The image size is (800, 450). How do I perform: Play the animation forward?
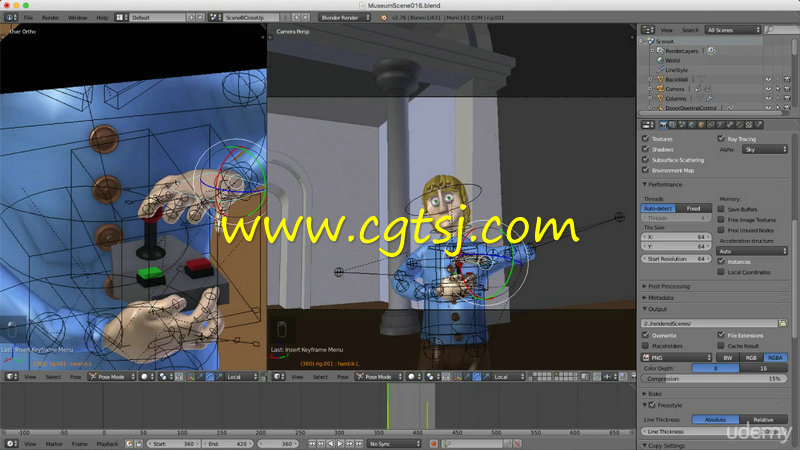(340, 443)
